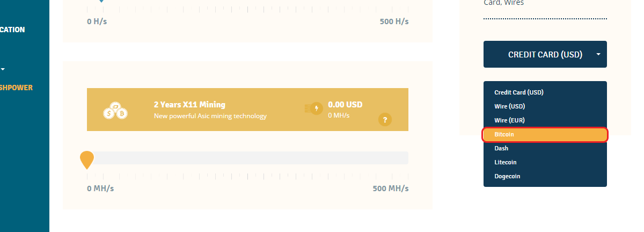Click the caret arrow on the payment dropdown
Viewport: 644px width, 232px height.
point(598,54)
